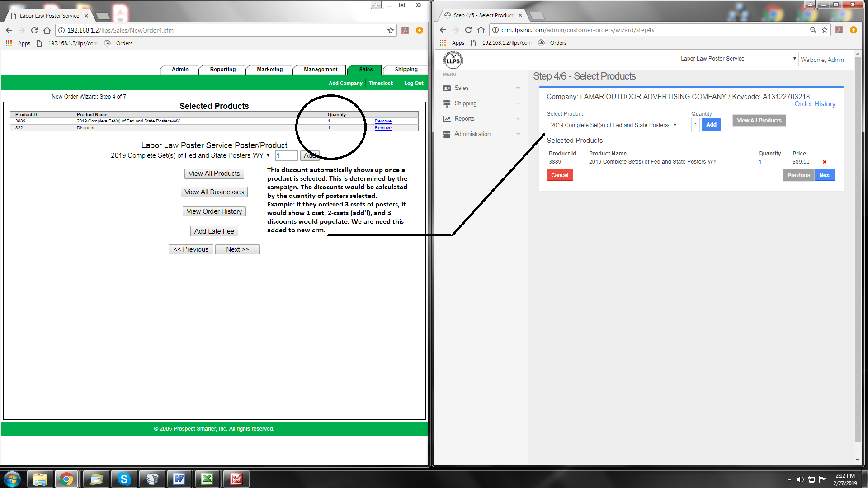Remove product 3889 with red X icon
868x488 pixels.
point(824,162)
